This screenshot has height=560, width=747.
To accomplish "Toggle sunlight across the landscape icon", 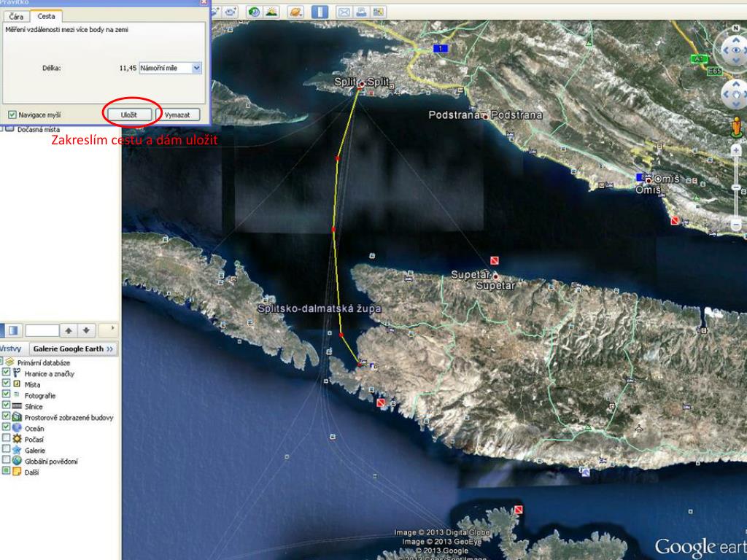I will [271, 12].
